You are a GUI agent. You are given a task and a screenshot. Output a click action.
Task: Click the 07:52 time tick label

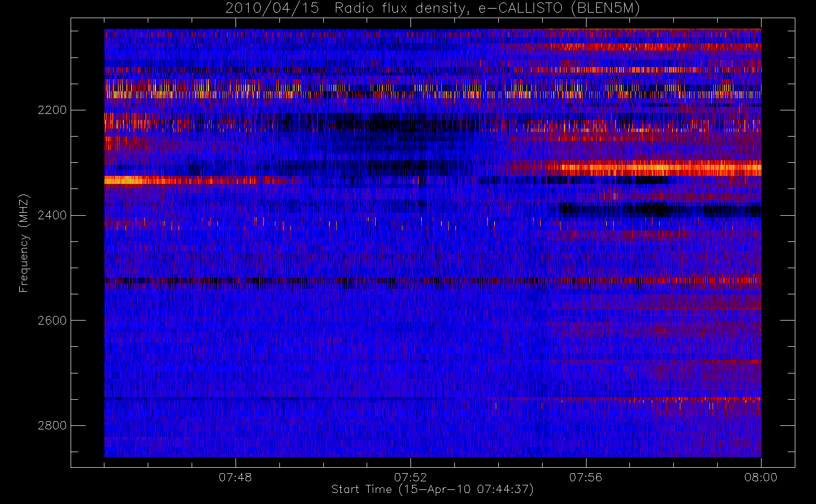411,477
